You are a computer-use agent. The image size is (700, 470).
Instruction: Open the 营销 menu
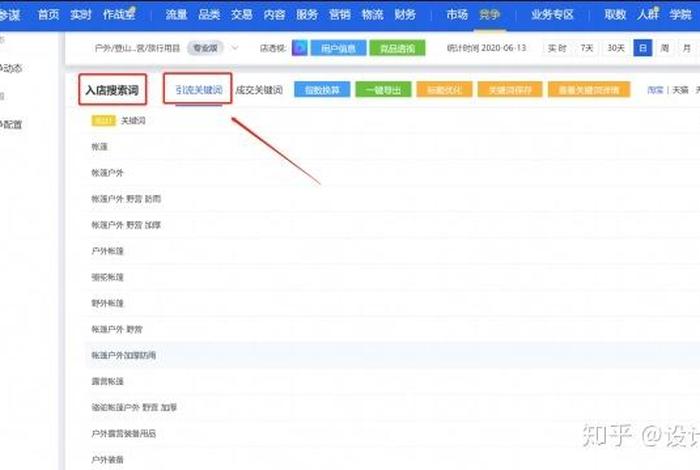pos(340,15)
